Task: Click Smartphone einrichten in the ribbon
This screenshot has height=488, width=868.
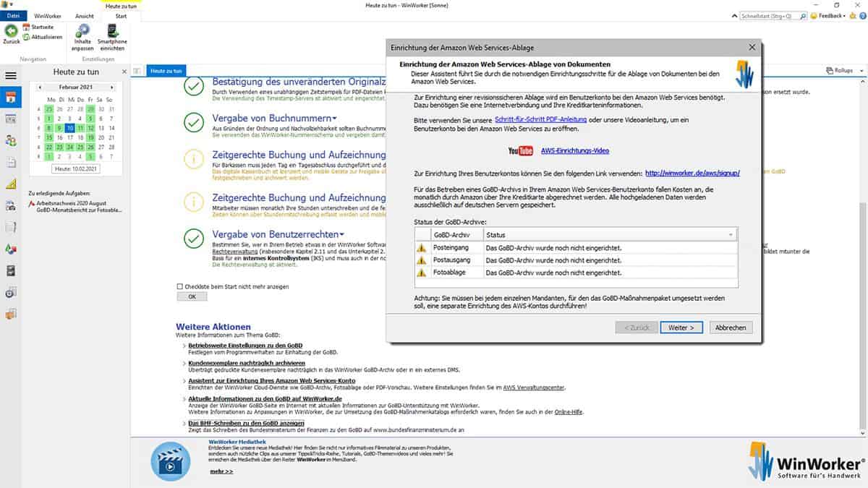Action: [x=112, y=37]
